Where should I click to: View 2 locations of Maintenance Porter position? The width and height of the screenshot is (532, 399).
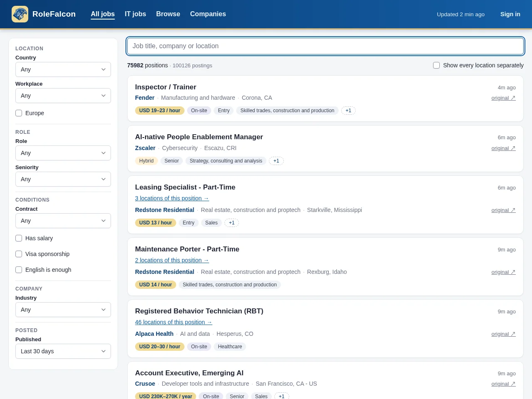pos(172,260)
